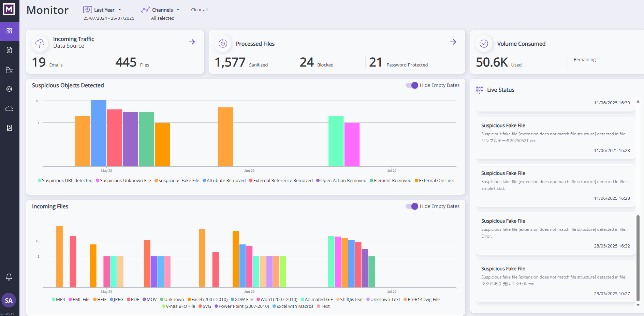This screenshot has width=644, height=316.
Task: Click the dashboard grid icon in sidebar
Action: (x=9, y=31)
